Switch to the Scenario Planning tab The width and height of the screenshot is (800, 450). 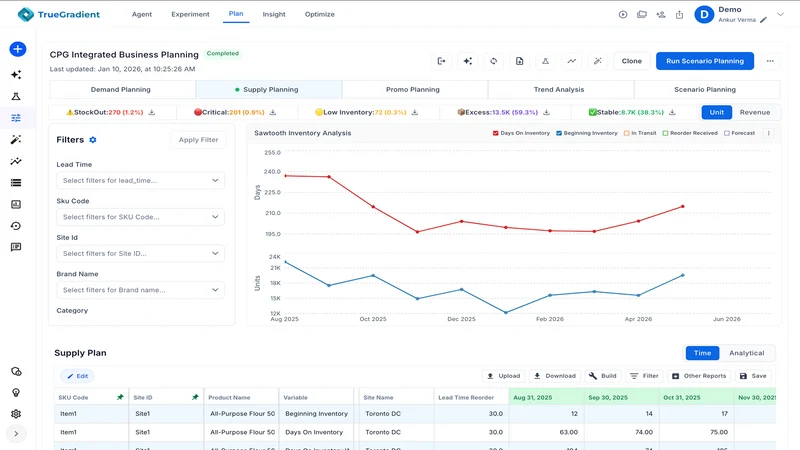click(x=707, y=89)
